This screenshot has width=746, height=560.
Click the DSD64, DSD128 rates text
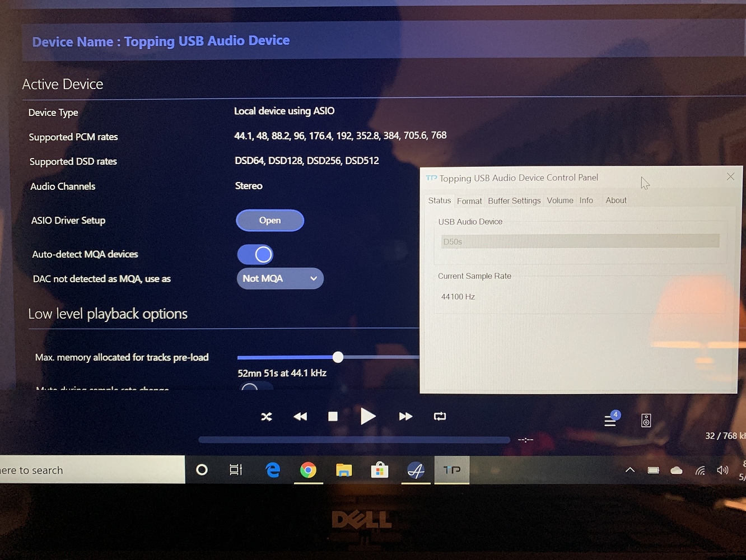click(307, 161)
